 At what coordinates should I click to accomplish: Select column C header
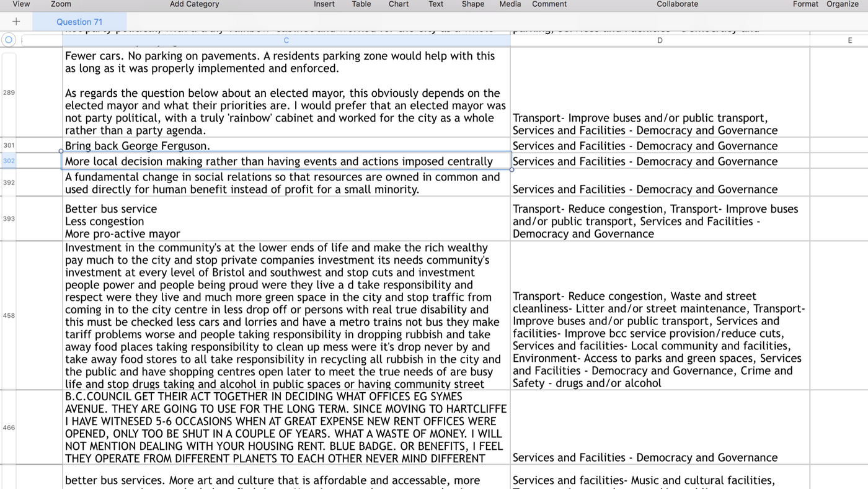286,40
